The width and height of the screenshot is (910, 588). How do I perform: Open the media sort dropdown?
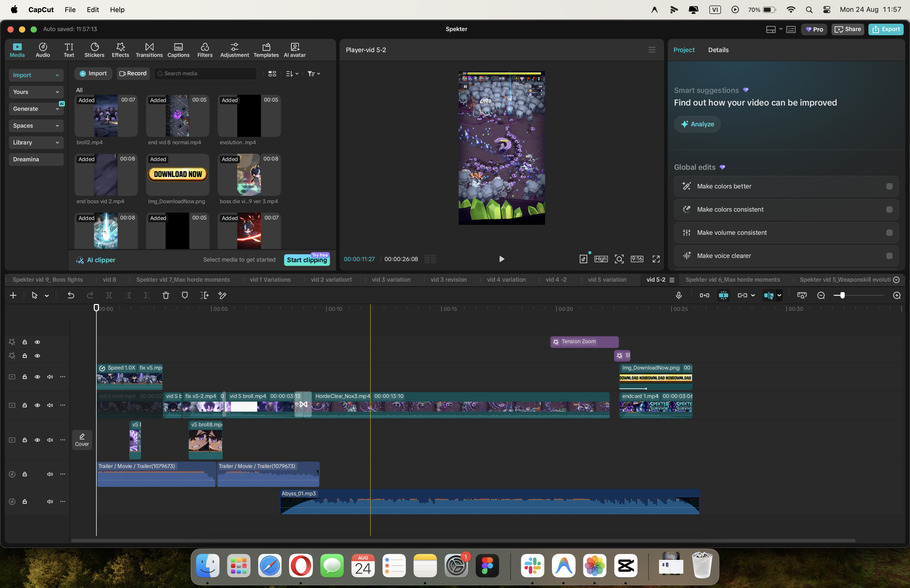click(292, 74)
